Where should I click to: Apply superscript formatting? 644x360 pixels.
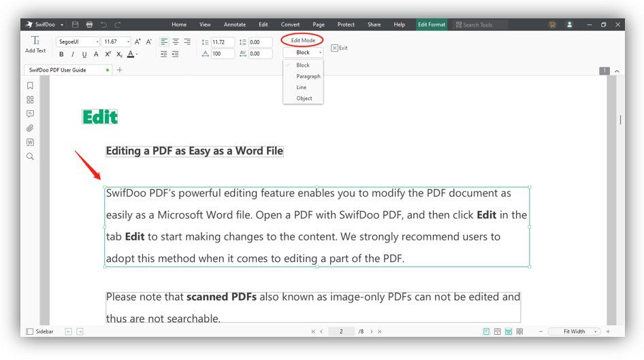pos(108,54)
